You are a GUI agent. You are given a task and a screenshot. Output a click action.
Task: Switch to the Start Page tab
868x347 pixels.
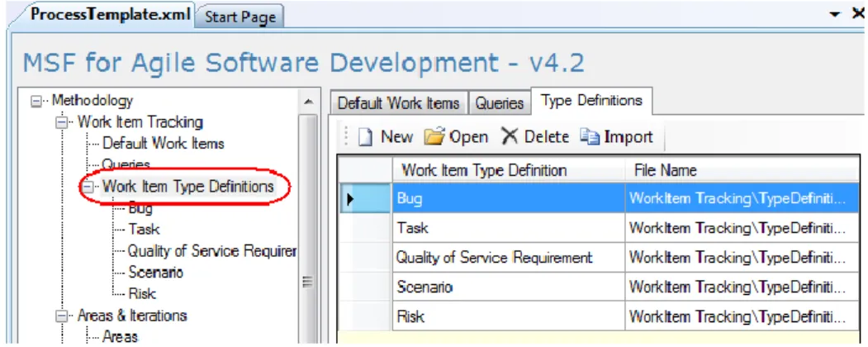(x=240, y=17)
